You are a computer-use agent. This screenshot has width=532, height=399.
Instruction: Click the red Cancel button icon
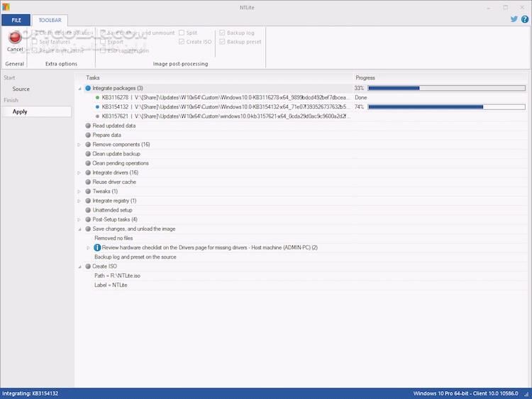coord(14,38)
